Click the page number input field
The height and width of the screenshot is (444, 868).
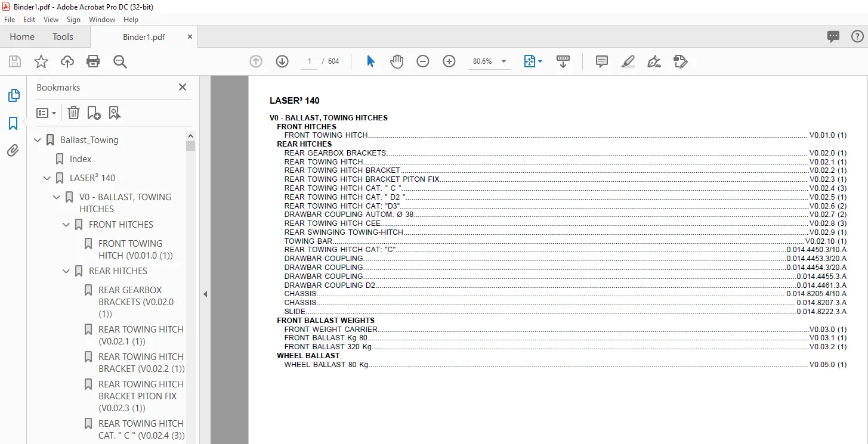(x=310, y=61)
